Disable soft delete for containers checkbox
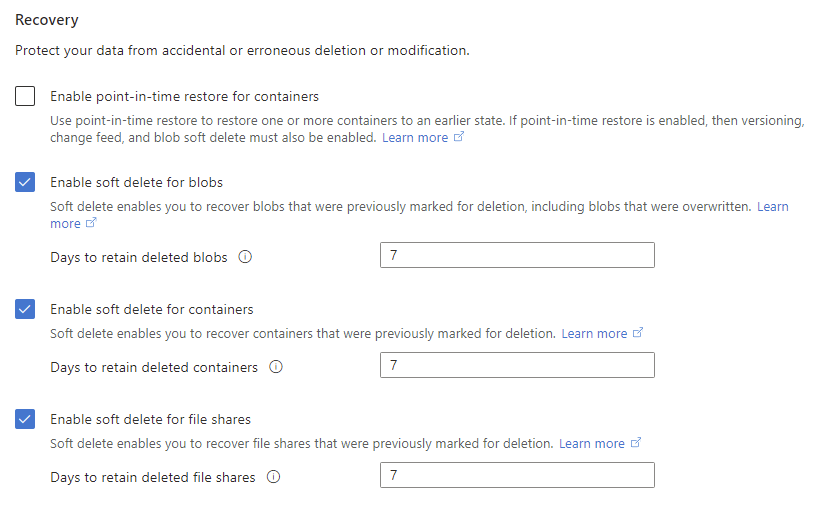Image resolution: width=814 pixels, height=510 pixels. tap(25, 309)
